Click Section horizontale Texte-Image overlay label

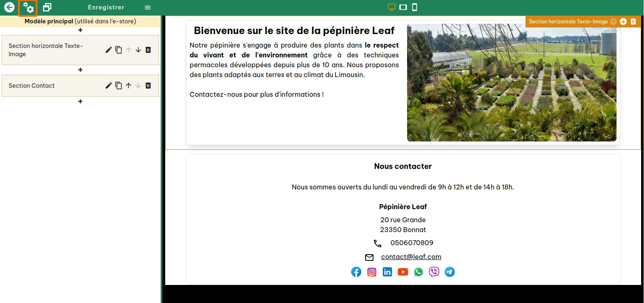pyautogui.click(x=568, y=22)
